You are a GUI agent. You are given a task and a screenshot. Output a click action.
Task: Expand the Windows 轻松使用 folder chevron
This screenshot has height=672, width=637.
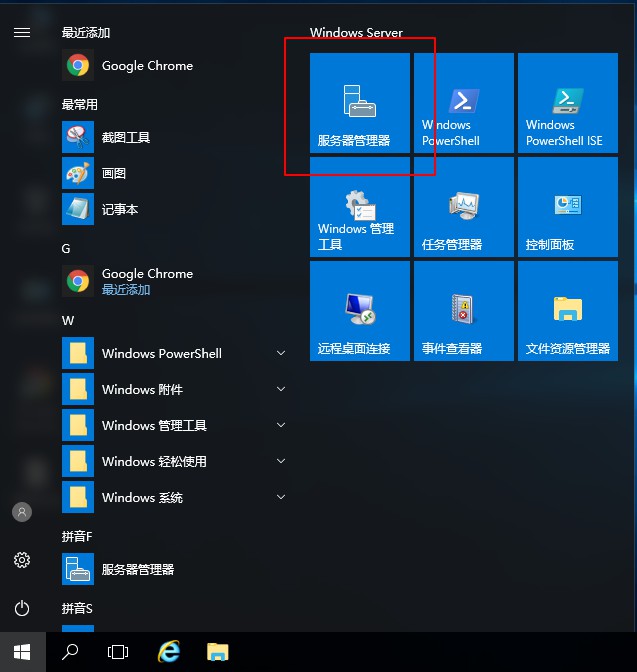pyautogui.click(x=281, y=461)
